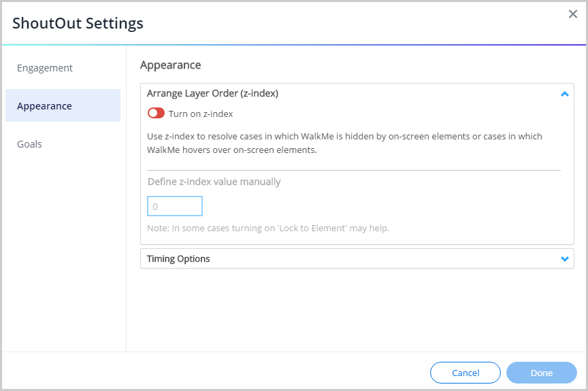Expand Timing Options using the down chevron
The height and width of the screenshot is (391, 588).
click(564, 259)
